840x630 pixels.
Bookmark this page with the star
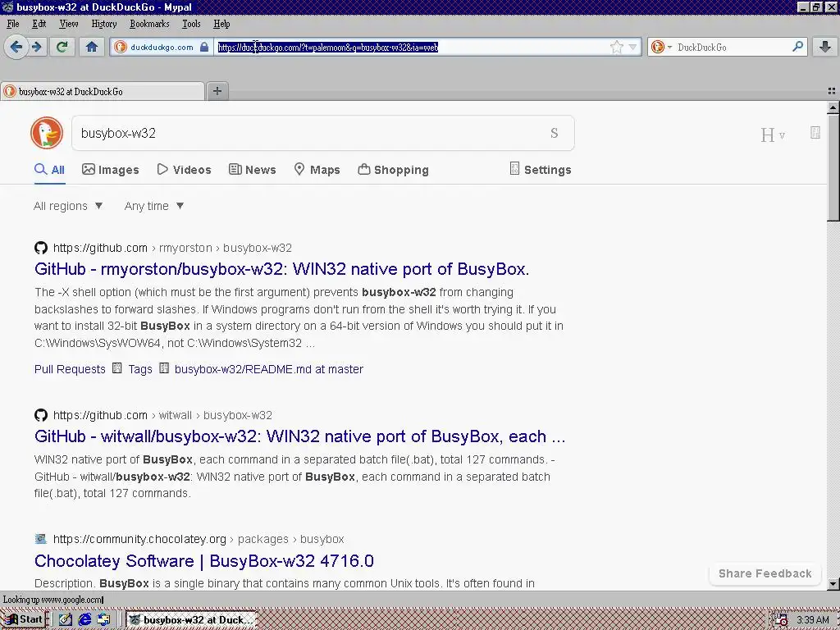point(617,47)
